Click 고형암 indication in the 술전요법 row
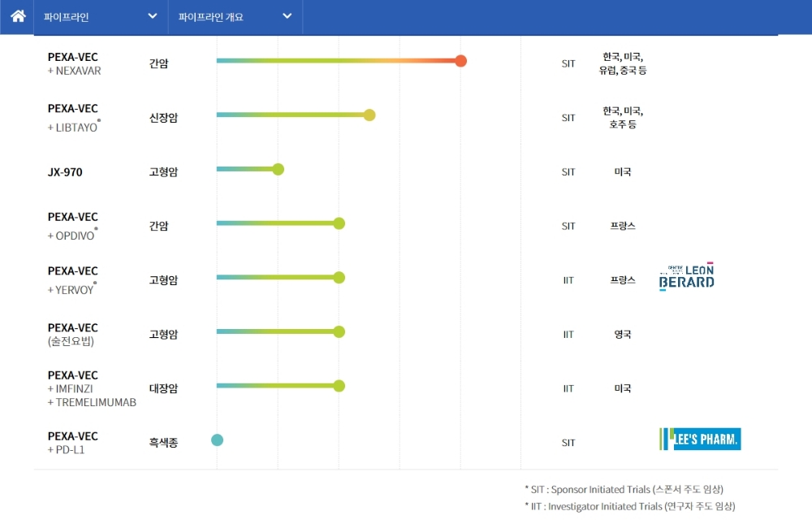Screen dimensions: 812x524 click(x=163, y=334)
